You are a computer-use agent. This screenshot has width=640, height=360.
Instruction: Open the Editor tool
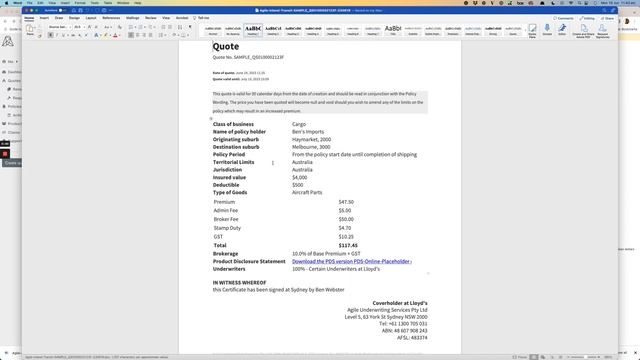tap(562, 29)
